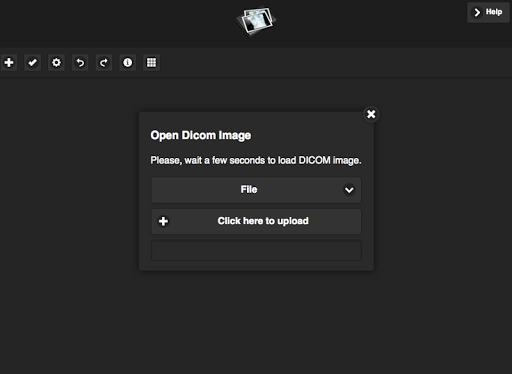512x374 pixels.
Task: Click the plus icon in the top toolbar
Action: (9, 62)
